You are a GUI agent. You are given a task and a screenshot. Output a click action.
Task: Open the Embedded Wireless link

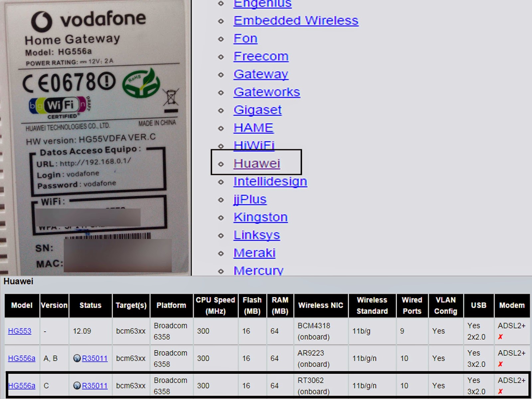(x=296, y=21)
